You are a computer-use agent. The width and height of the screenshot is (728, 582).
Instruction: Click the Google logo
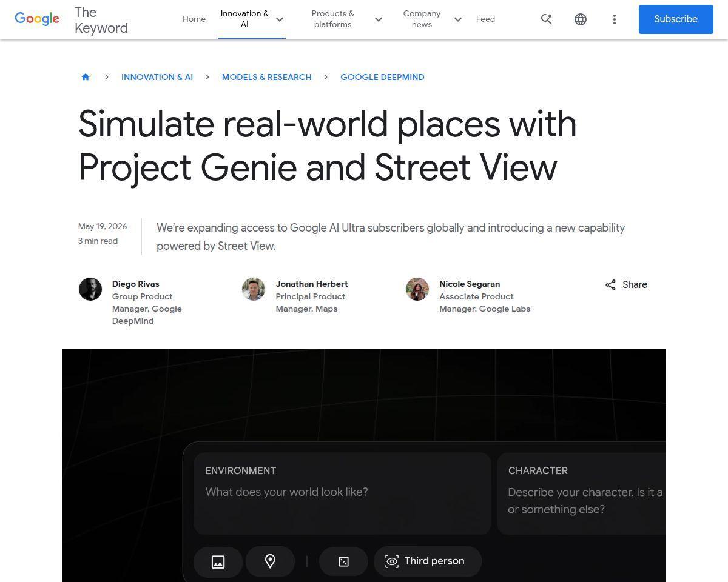37,19
